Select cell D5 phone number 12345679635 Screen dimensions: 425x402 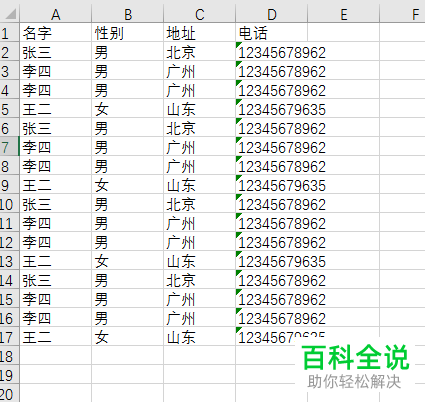[x=271, y=109]
